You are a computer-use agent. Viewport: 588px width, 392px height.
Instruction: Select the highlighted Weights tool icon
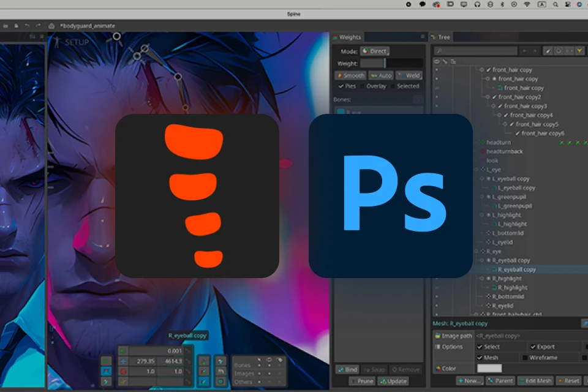pos(106,371)
